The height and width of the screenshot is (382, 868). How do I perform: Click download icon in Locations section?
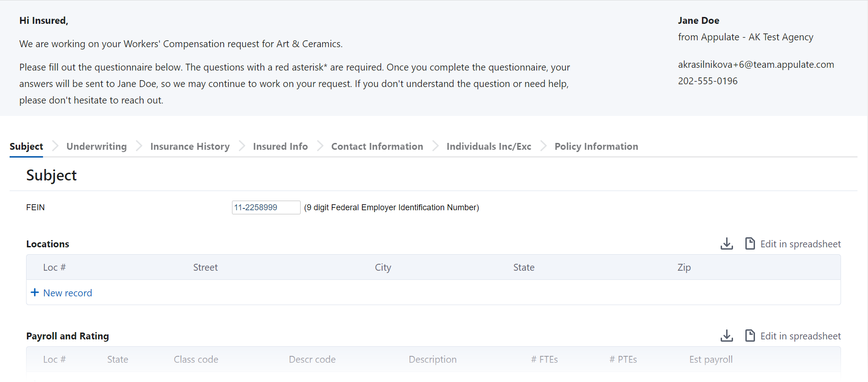click(x=727, y=244)
